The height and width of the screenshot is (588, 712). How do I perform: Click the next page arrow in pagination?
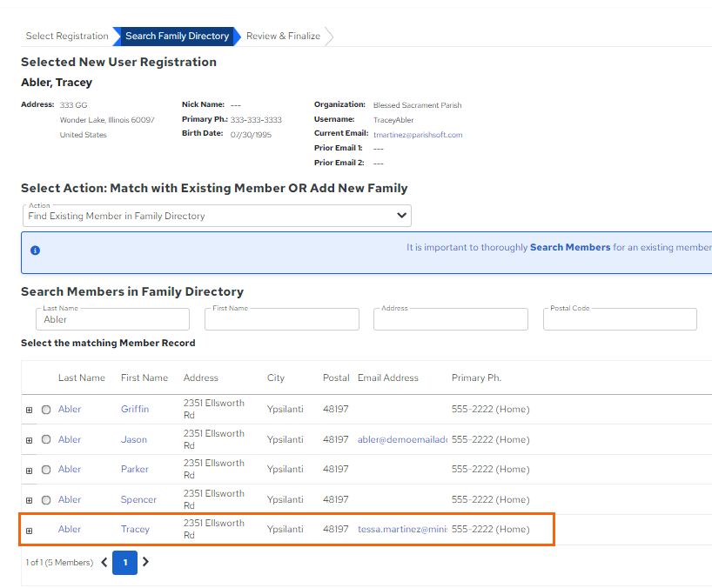click(x=145, y=562)
